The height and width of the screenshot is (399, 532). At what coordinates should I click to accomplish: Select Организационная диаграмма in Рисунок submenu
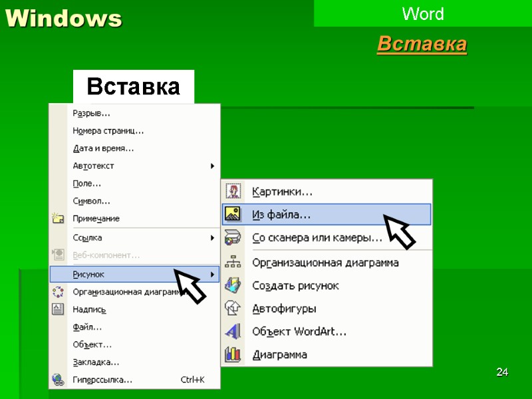[327, 263]
